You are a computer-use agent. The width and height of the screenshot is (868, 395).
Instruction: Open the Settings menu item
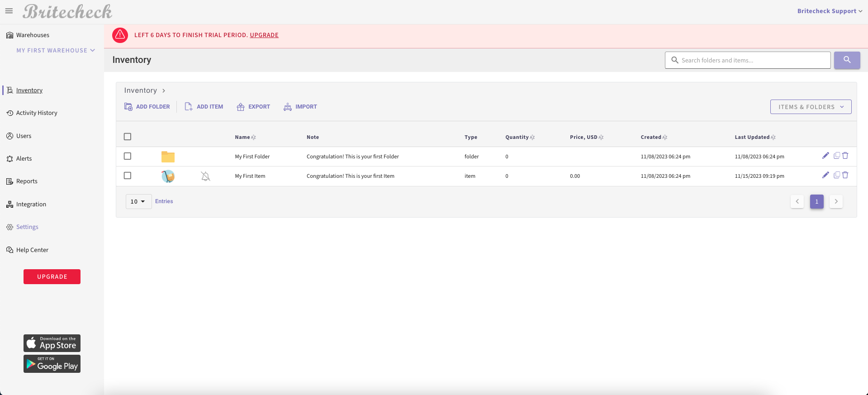[x=27, y=227]
